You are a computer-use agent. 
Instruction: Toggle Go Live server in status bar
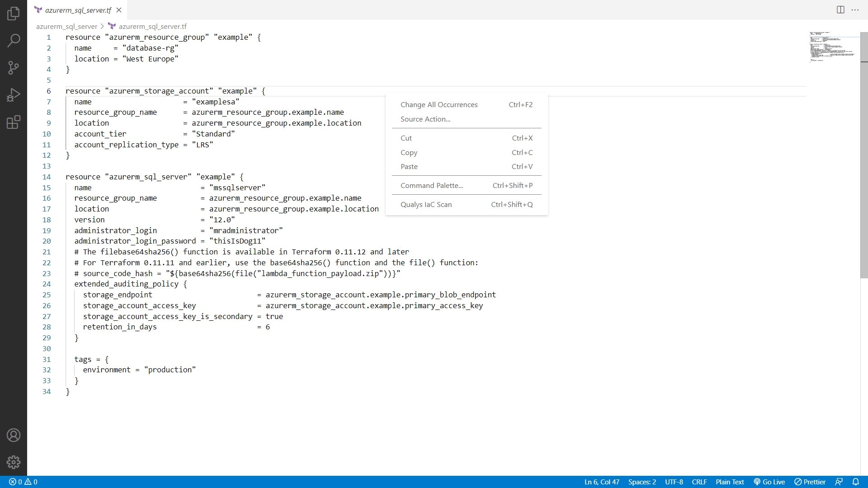(x=769, y=482)
